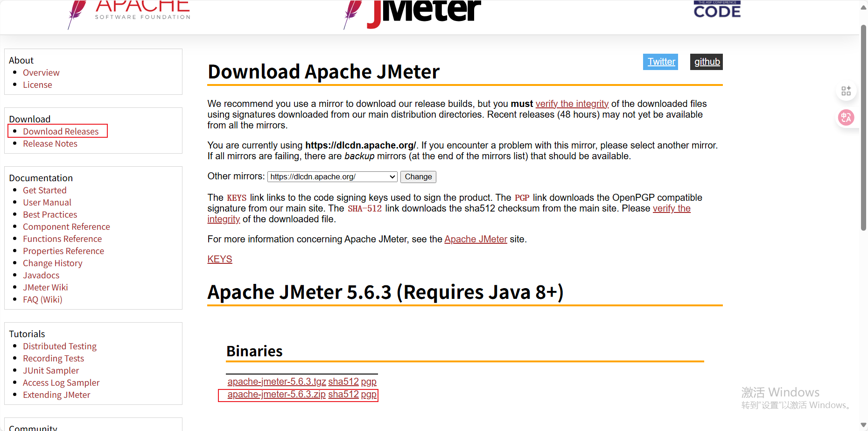Open pgp link for zip file
This screenshot has width=868, height=431.
(369, 394)
